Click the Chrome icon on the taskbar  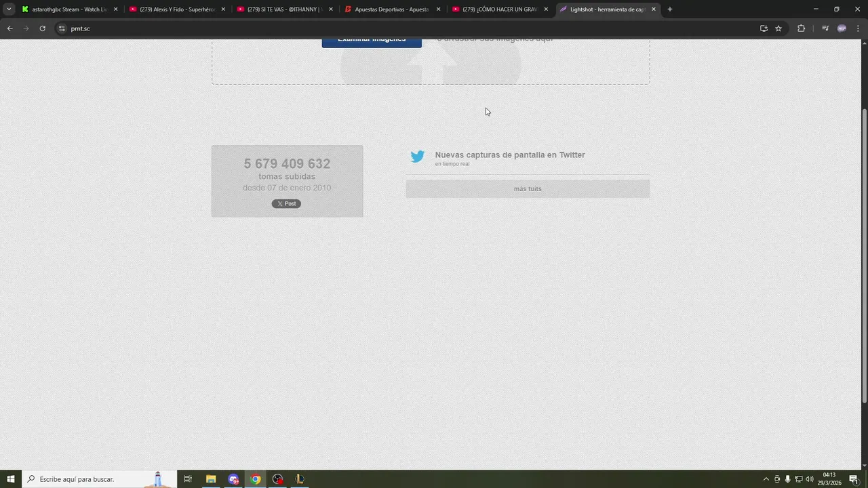[x=256, y=479]
